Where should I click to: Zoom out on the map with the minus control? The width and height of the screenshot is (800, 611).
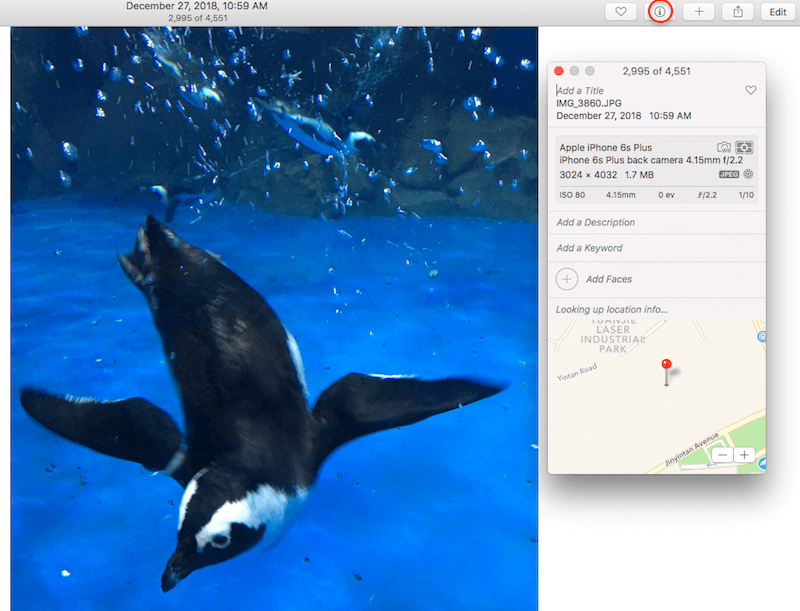pyautogui.click(x=722, y=455)
